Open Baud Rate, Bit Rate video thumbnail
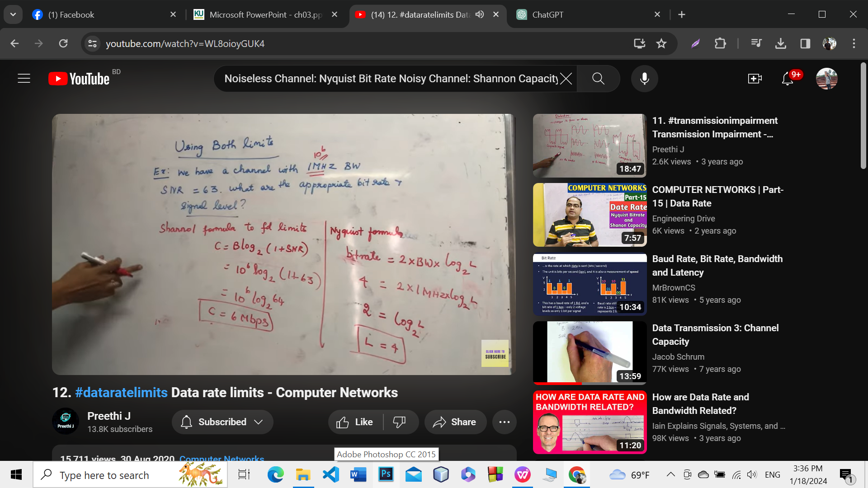Image resolution: width=868 pixels, height=488 pixels. (590, 284)
